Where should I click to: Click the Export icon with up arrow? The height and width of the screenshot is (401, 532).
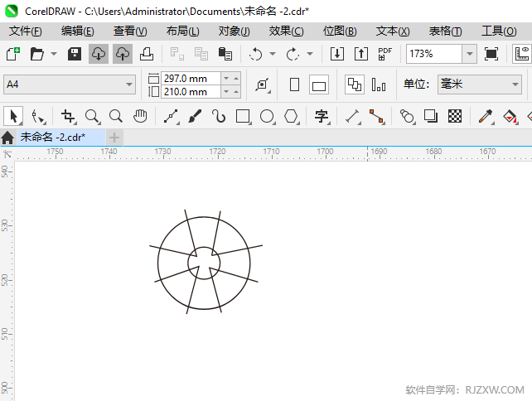pyautogui.click(x=361, y=54)
